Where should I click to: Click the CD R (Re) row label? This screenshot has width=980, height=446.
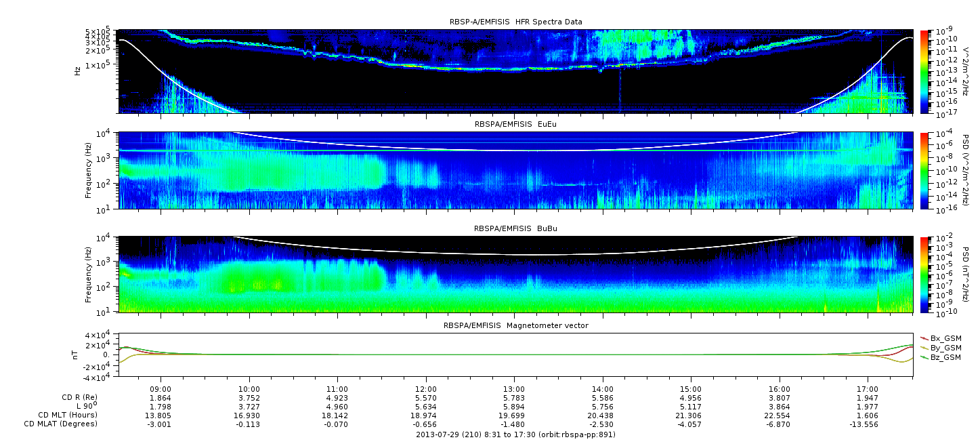coord(77,398)
